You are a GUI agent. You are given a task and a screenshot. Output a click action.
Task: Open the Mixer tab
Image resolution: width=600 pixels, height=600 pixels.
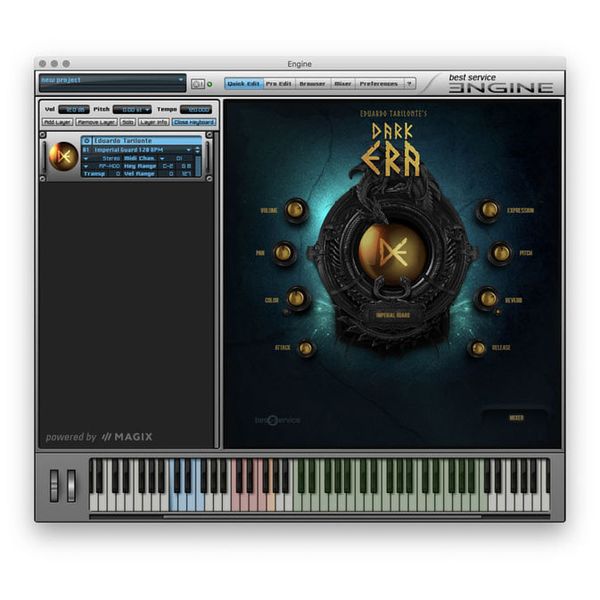[343, 83]
